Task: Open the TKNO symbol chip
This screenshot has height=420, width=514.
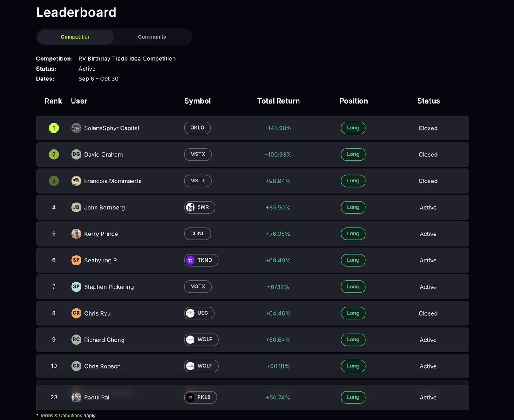Action: (x=201, y=260)
